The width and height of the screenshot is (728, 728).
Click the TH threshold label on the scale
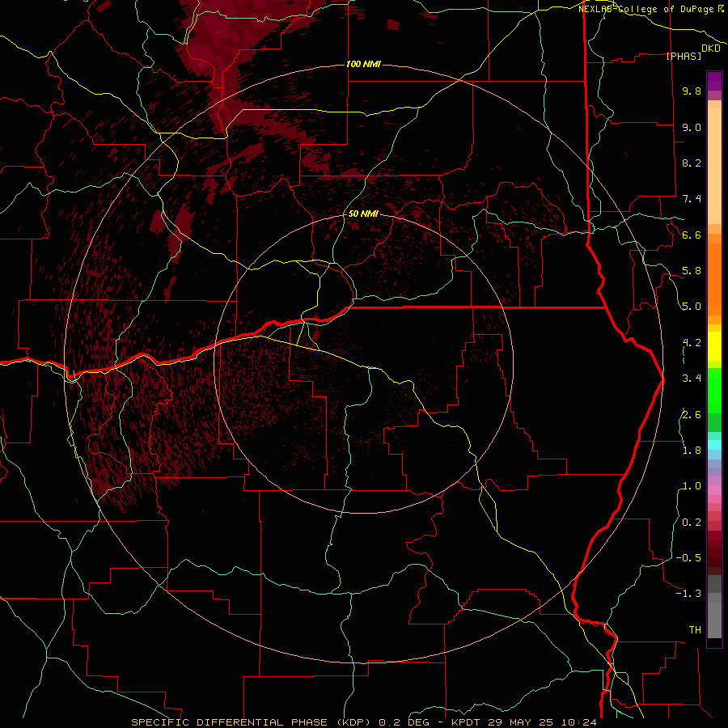[695, 630]
